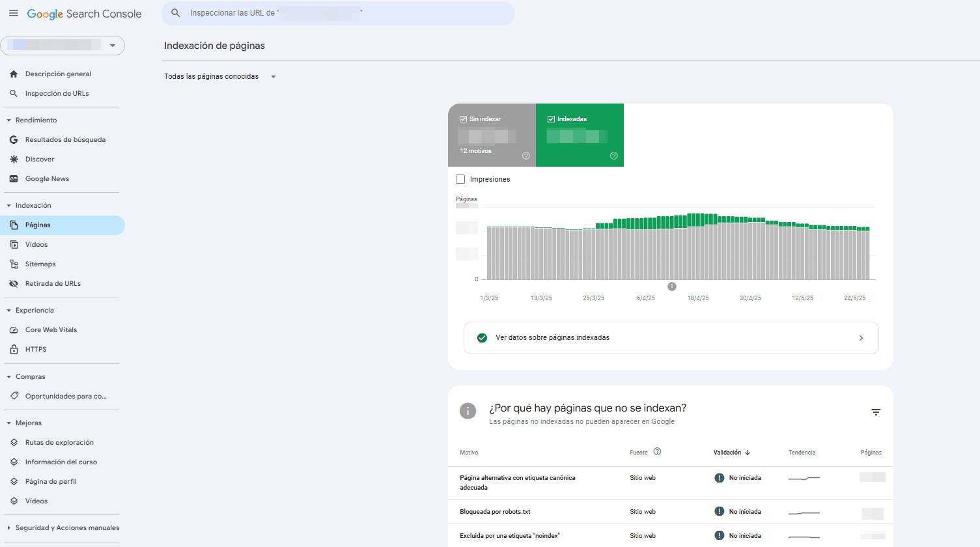The height and width of the screenshot is (547, 980).
Task: Click the Vídeos layers icon under Mejoras
Action: 14,501
